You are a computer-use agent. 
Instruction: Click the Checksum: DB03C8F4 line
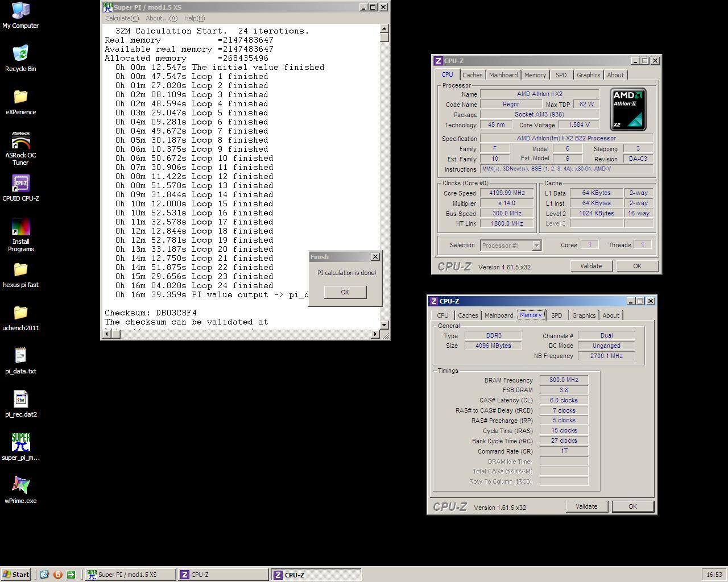(151, 313)
